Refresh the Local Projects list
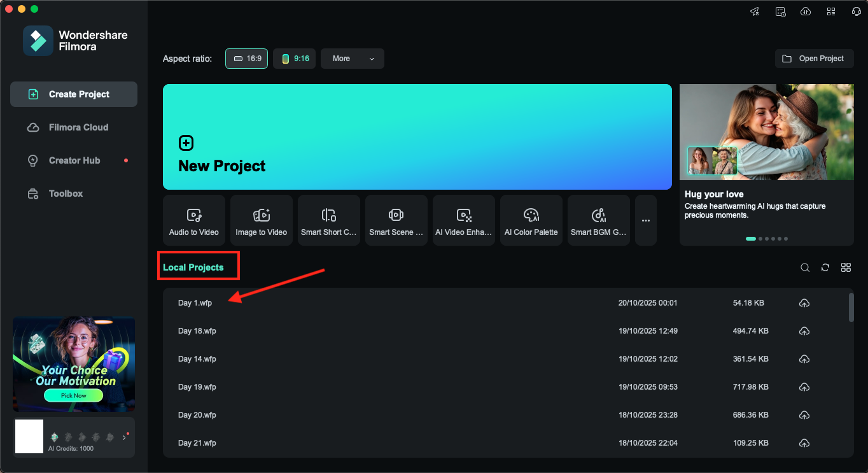868x473 pixels. [825, 267]
